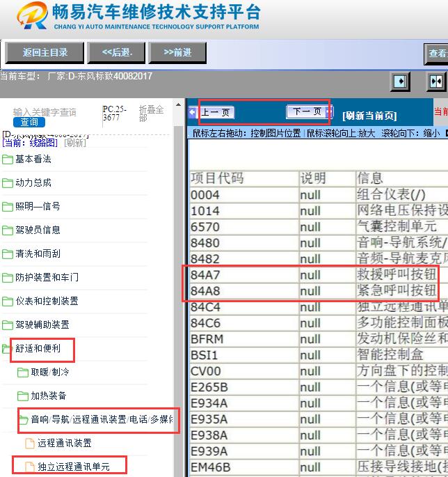Select item code E265B cell
448x477 pixels.
(244, 387)
